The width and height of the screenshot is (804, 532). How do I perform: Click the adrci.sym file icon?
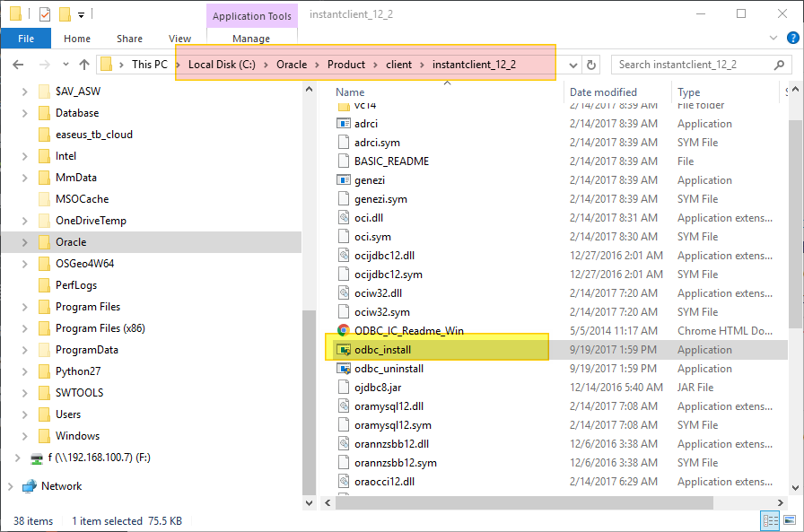pyautogui.click(x=343, y=143)
